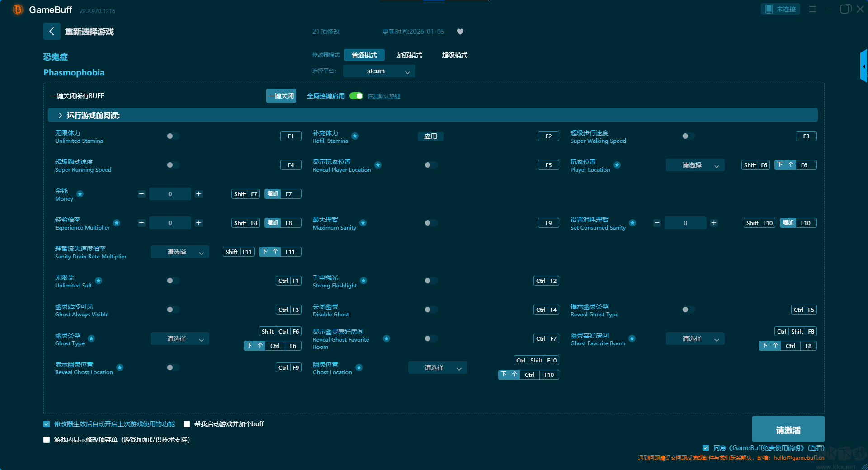
Task: Click the minus icon for Set Consumed Sanity
Action: tap(657, 223)
